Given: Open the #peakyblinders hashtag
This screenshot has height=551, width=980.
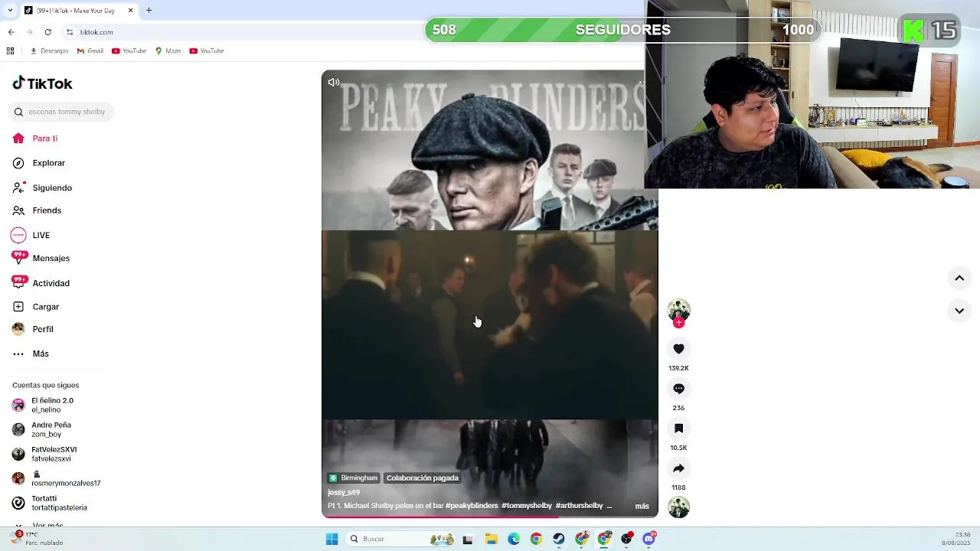Looking at the screenshot, I should coord(472,506).
